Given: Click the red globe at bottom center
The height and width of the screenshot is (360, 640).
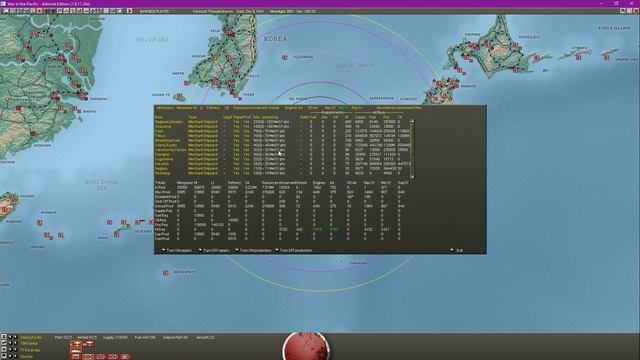Looking at the screenshot, I should point(306,346).
